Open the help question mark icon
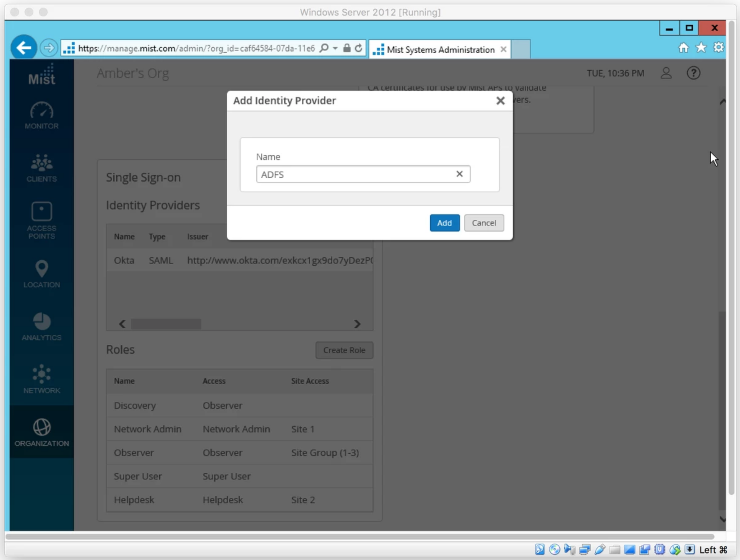This screenshot has height=560, width=740. click(693, 73)
